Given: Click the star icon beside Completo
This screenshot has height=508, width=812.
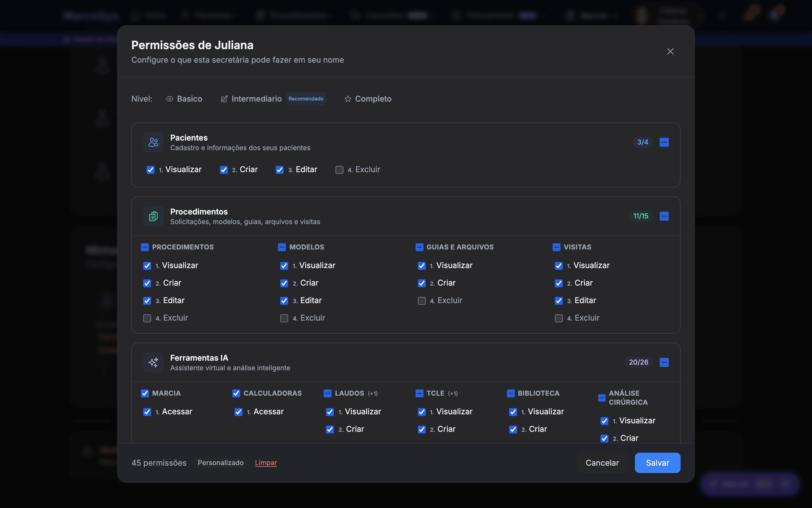Looking at the screenshot, I should 348,99.
